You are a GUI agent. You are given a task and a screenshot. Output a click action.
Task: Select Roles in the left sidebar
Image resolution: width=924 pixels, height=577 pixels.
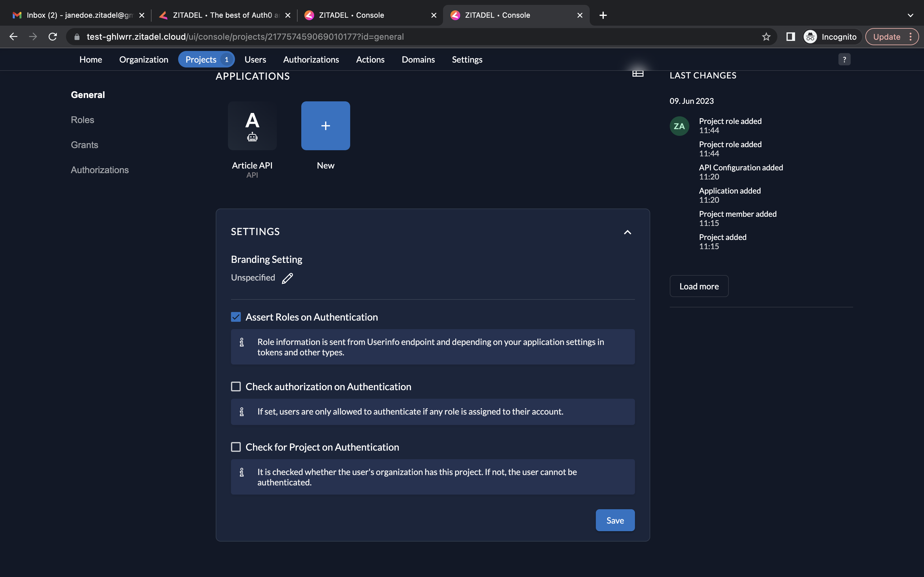click(82, 120)
